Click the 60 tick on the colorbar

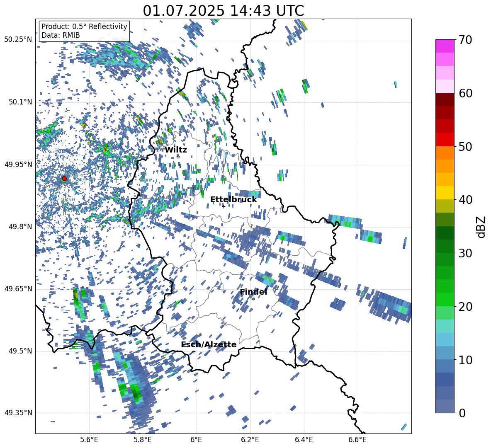pyautogui.click(x=465, y=93)
